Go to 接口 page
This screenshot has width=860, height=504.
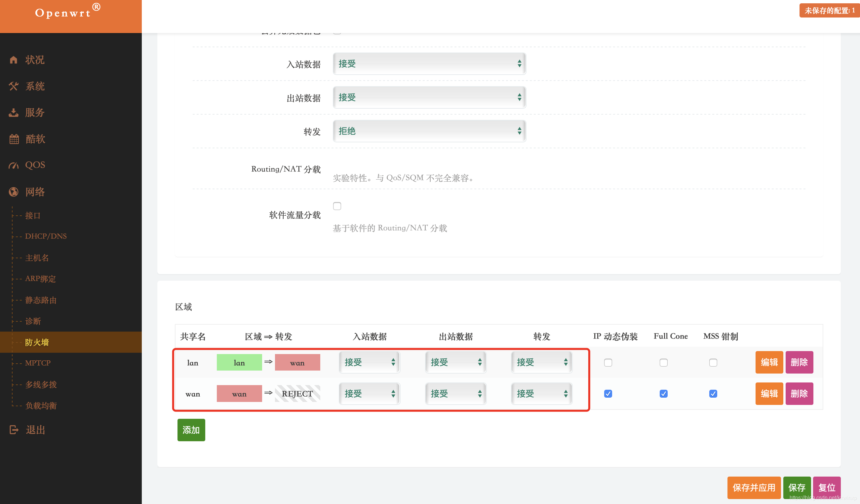pyautogui.click(x=33, y=216)
